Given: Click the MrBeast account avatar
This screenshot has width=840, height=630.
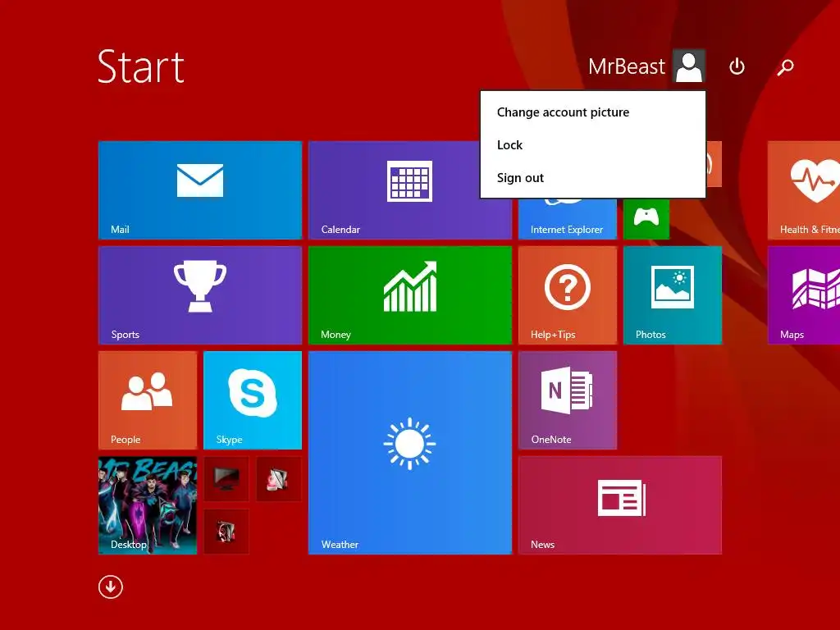Looking at the screenshot, I should coord(689,66).
